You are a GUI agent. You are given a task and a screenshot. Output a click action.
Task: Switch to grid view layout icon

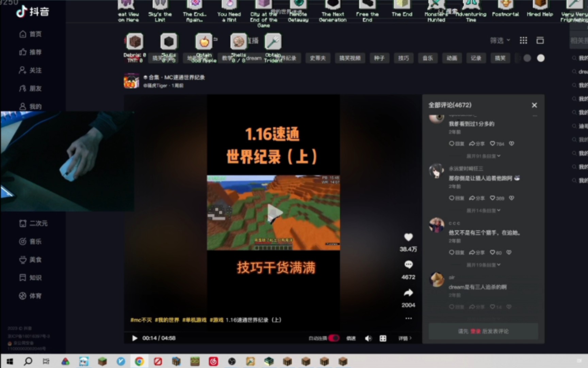(523, 41)
